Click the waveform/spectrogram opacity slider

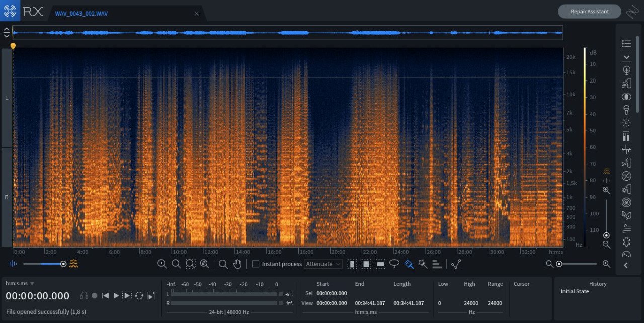[x=43, y=264]
